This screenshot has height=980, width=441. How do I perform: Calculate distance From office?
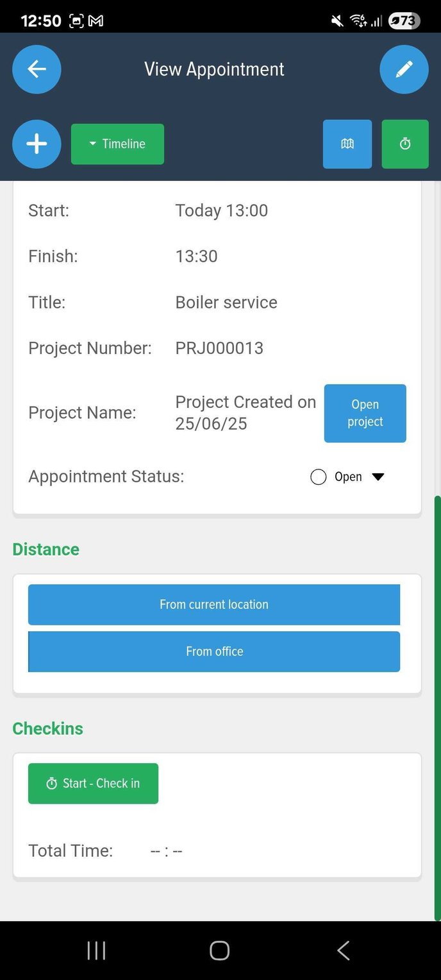214,652
